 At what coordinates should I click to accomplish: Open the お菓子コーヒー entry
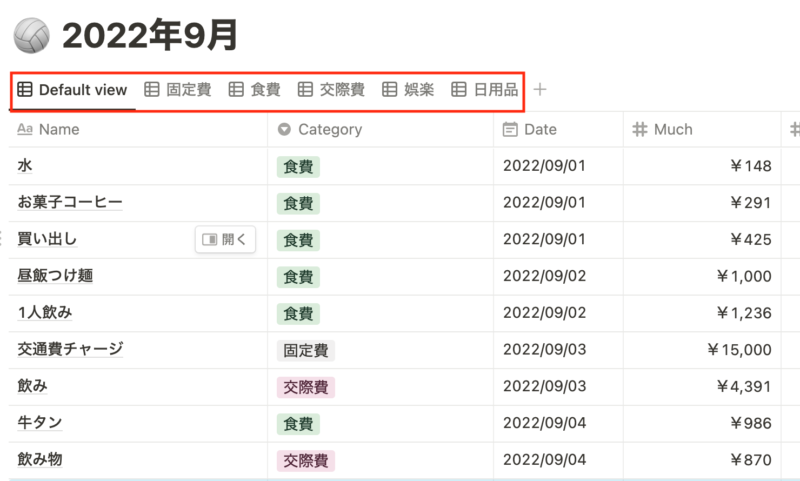click(x=70, y=202)
